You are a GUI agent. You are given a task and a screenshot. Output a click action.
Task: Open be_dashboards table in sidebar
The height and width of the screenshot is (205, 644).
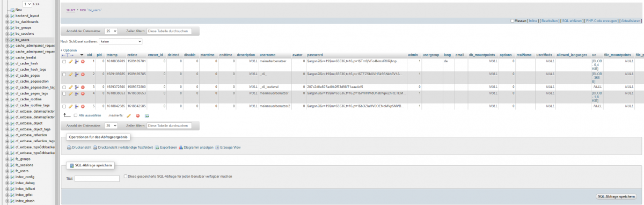(27, 21)
